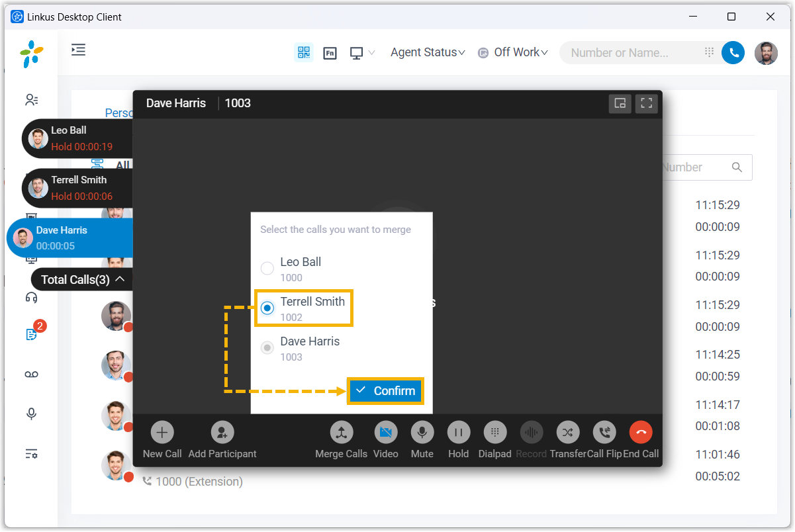The image size is (795, 532).
Task: Click the blue call dial button
Action: pos(733,53)
